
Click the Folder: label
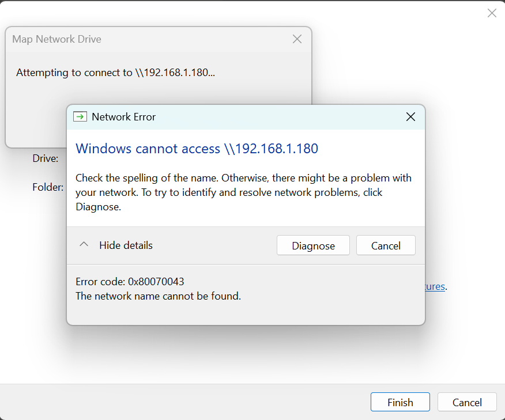(47, 187)
